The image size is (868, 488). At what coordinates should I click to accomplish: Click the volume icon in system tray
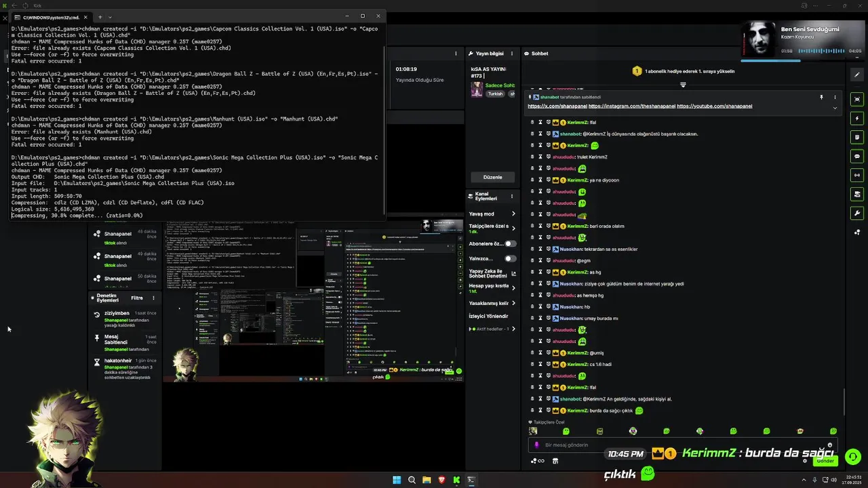[x=833, y=480]
